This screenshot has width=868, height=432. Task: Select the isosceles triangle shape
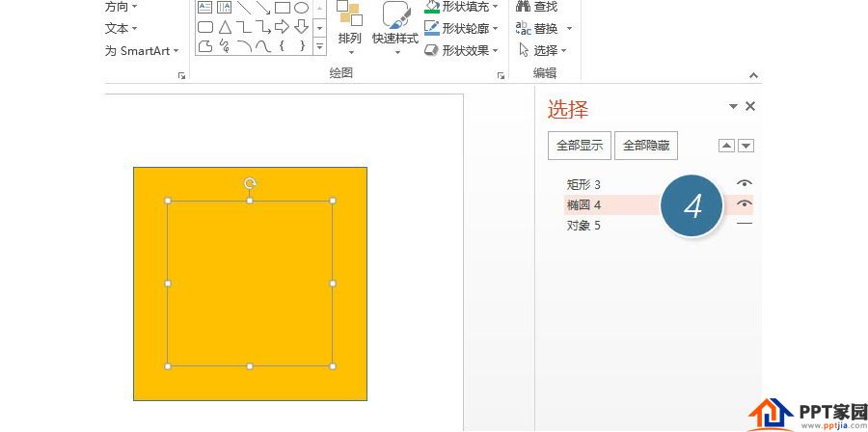[x=224, y=27]
